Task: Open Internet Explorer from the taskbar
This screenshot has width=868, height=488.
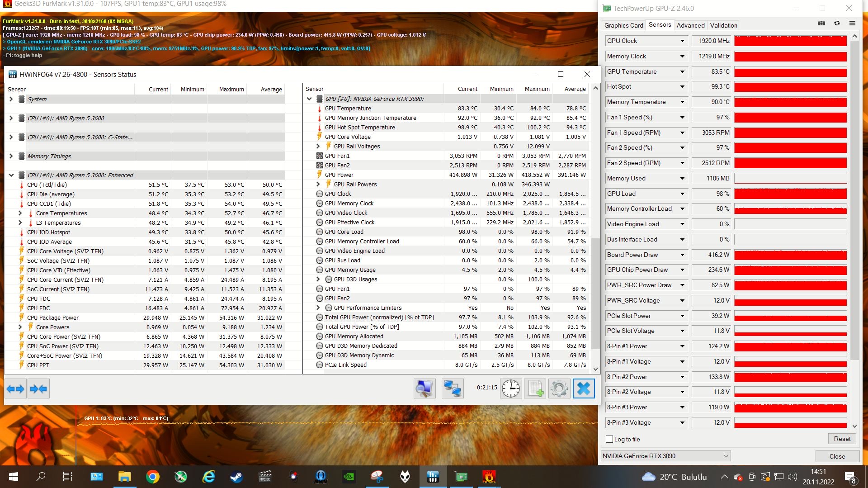Action: tap(208, 477)
